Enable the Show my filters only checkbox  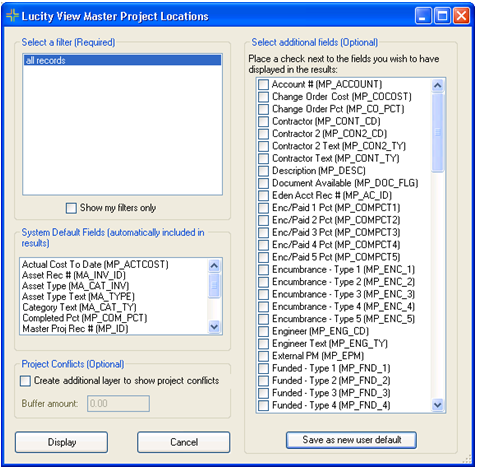[x=71, y=208]
